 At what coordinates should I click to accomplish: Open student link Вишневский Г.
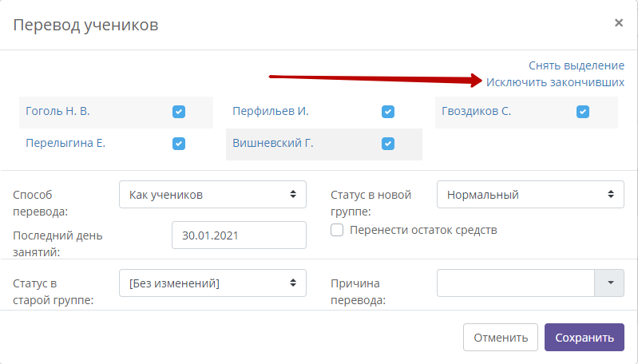[x=272, y=143]
